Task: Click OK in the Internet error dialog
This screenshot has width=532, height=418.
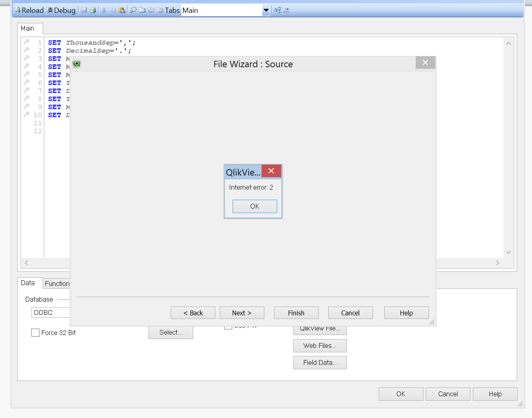Action: click(x=255, y=206)
